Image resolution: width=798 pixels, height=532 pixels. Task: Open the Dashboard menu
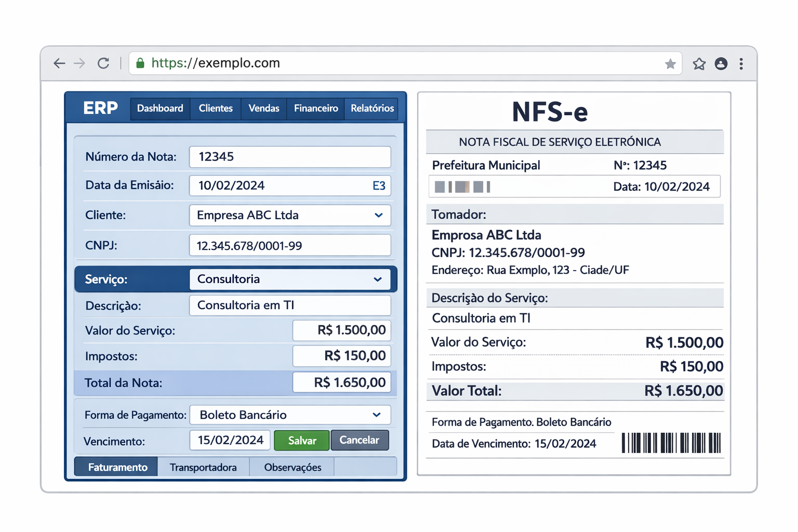160,109
